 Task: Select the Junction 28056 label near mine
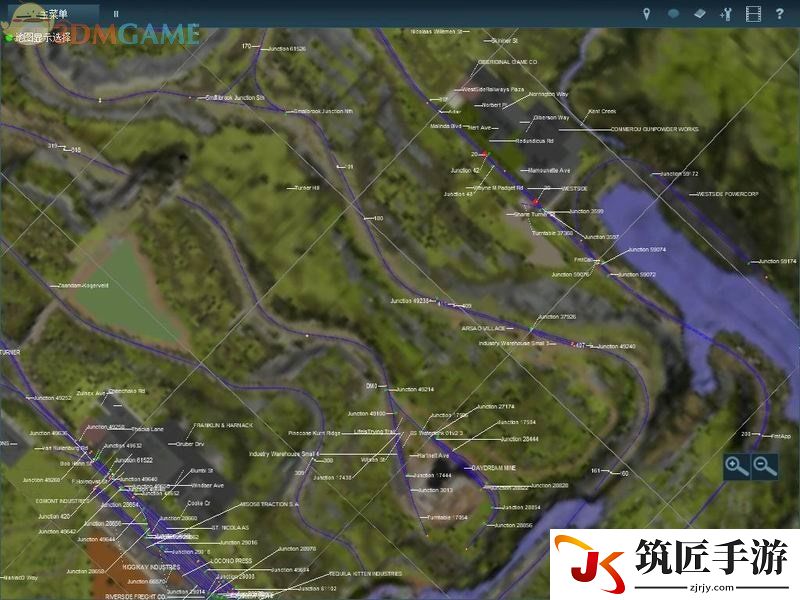point(513,525)
